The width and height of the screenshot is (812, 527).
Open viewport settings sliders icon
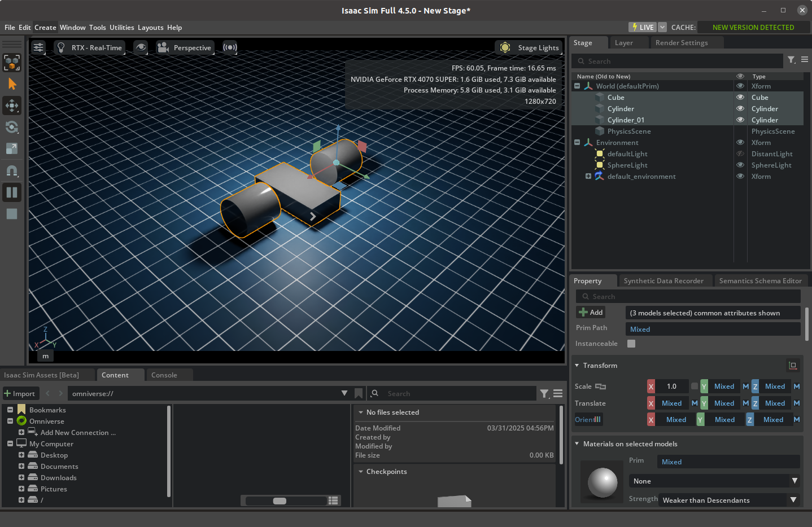pyautogui.click(x=38, y=47)
